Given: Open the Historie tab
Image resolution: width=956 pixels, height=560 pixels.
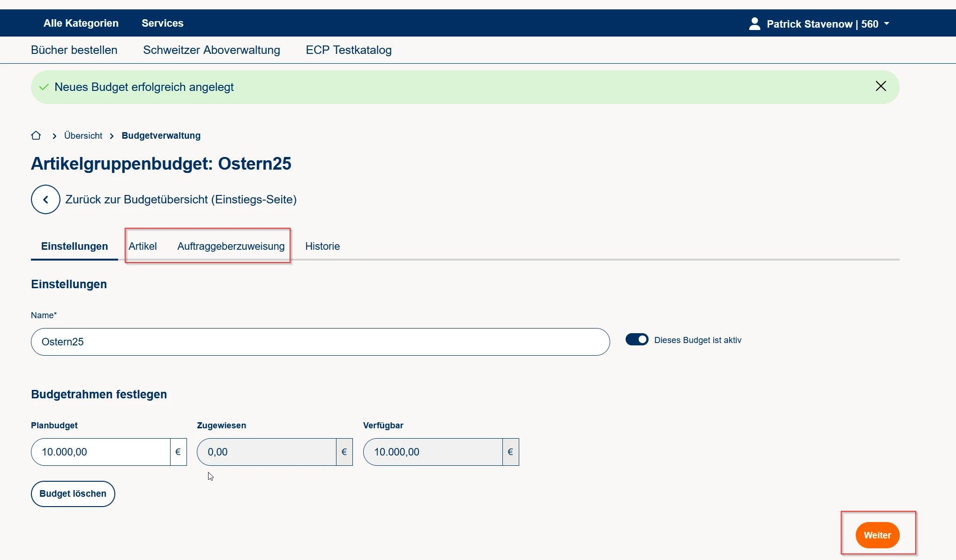Looking at the screenshot, I should coord(322,246).
